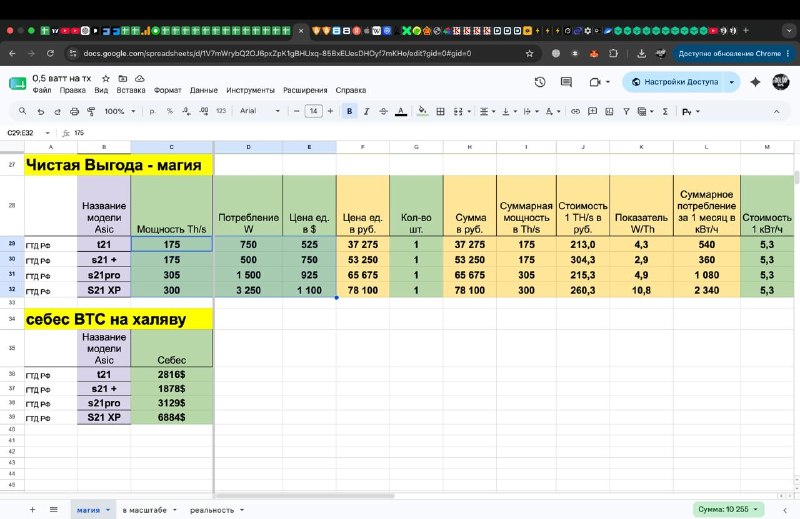Toggle strikethrough formatting
The height and width of the screenshot is (519, 800).
pyautogui.click(x=383, y=111)
